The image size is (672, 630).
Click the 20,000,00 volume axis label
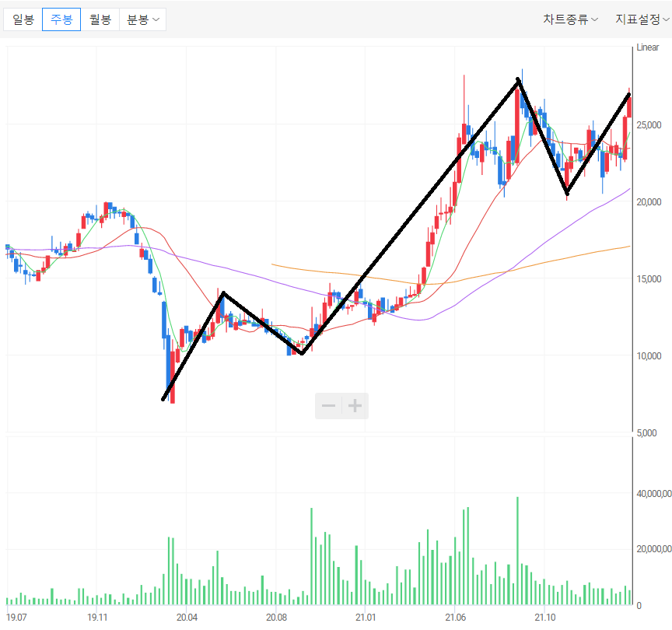654,549
